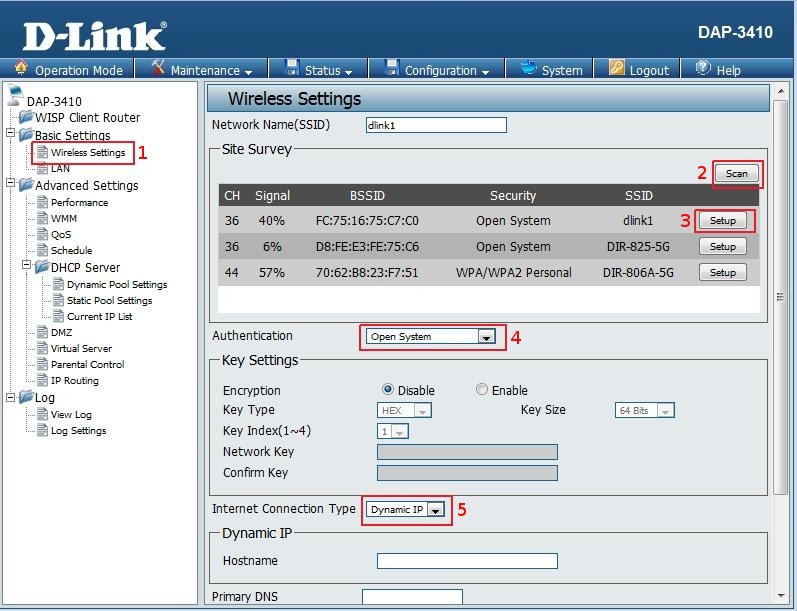Open Wireless Settings in the sidebar
Image resolution: width=797 pixels, height=611 pixels.
pos(88,153)
